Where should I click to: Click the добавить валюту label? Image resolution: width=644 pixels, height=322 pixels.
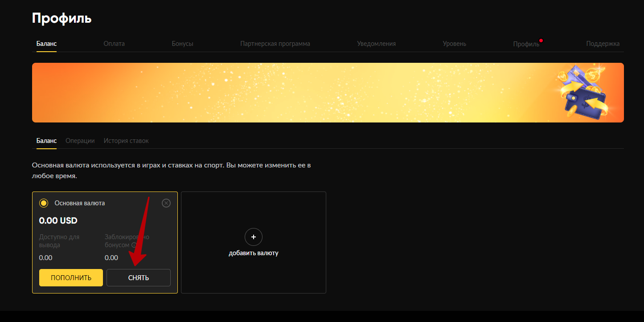(x=254, y=253)
